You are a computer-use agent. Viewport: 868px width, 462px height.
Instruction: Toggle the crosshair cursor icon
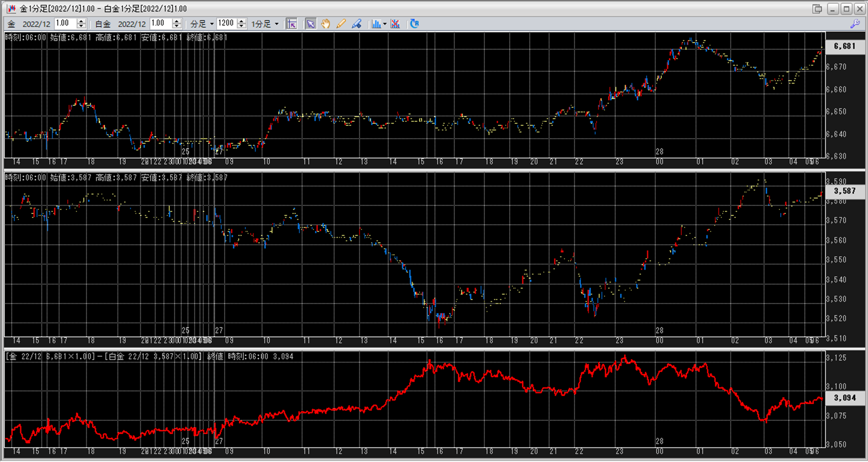(292, 24)
